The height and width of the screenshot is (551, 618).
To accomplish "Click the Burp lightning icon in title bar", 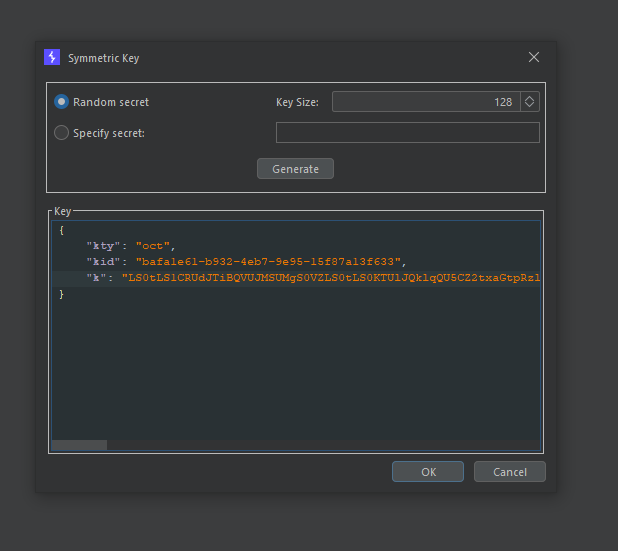I will point(52,58).
